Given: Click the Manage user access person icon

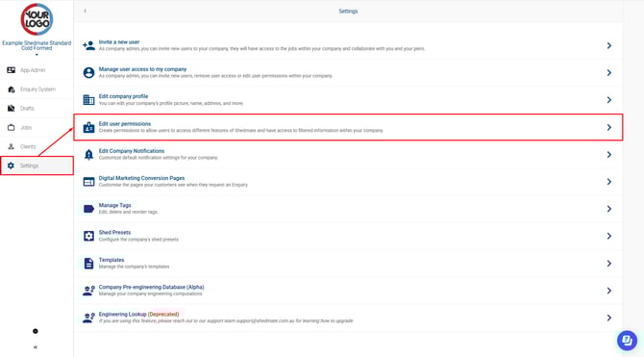Looking at the screenshot, I should [88, 72].
